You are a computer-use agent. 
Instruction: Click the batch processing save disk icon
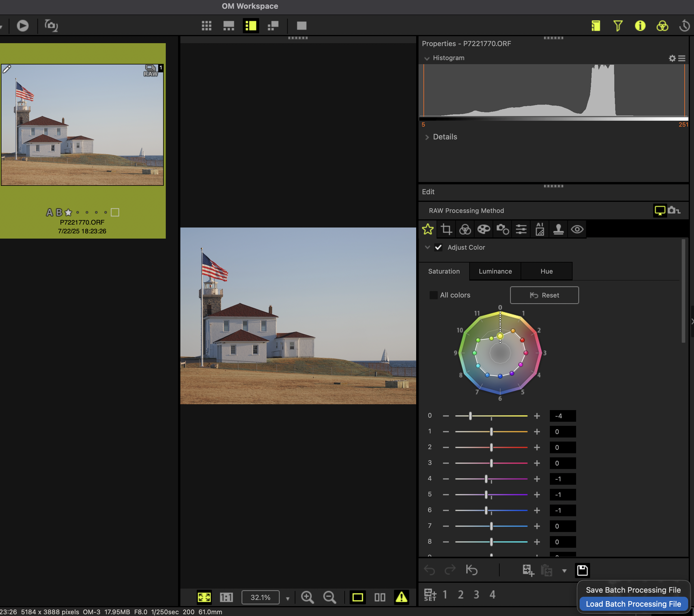[x=582, y=570]
